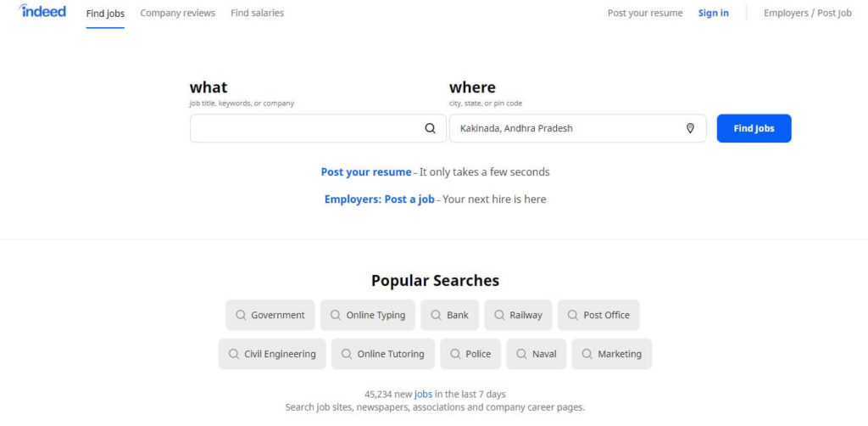Click the magnifier icon on the Naval chip

click(521, 353)
